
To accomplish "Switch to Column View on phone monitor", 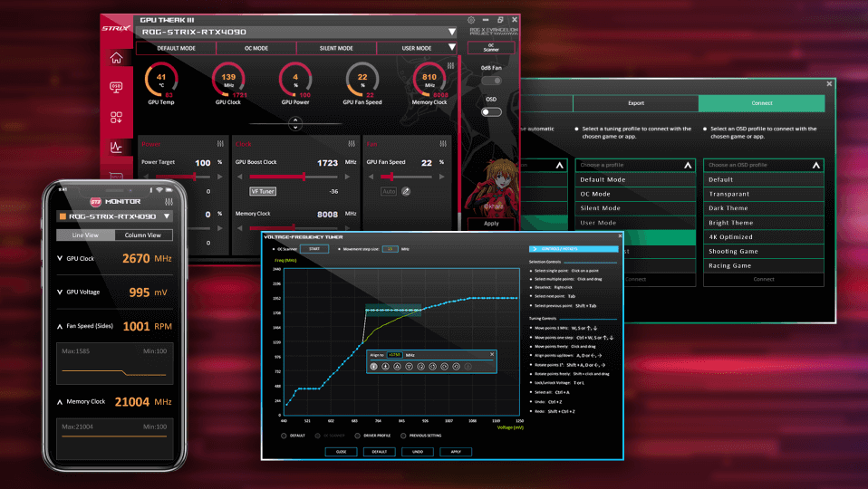I will (141, 235).
